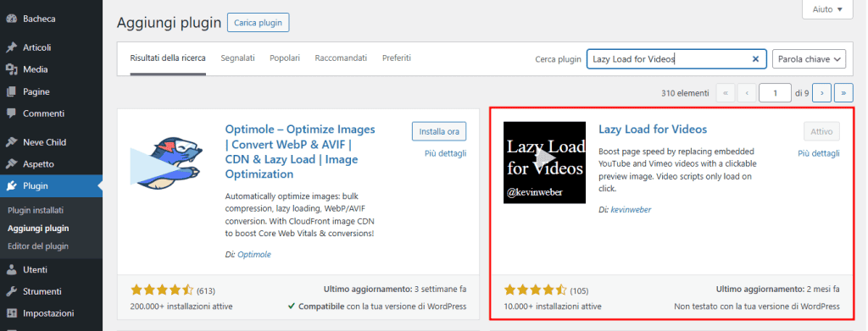Click Installa ora for Optimole
Image resolution: width=868 pixels, height=331 pixels.
(440, 131)
